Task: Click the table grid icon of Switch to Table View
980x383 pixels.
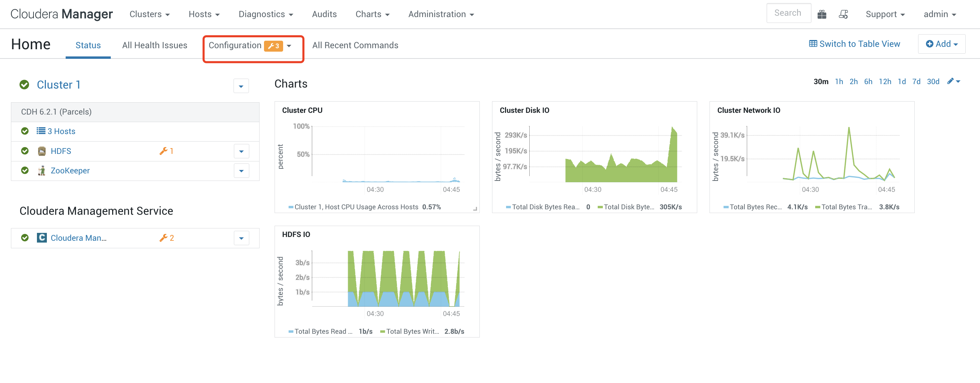Action: pyautogui.click(x=813, y=44)
